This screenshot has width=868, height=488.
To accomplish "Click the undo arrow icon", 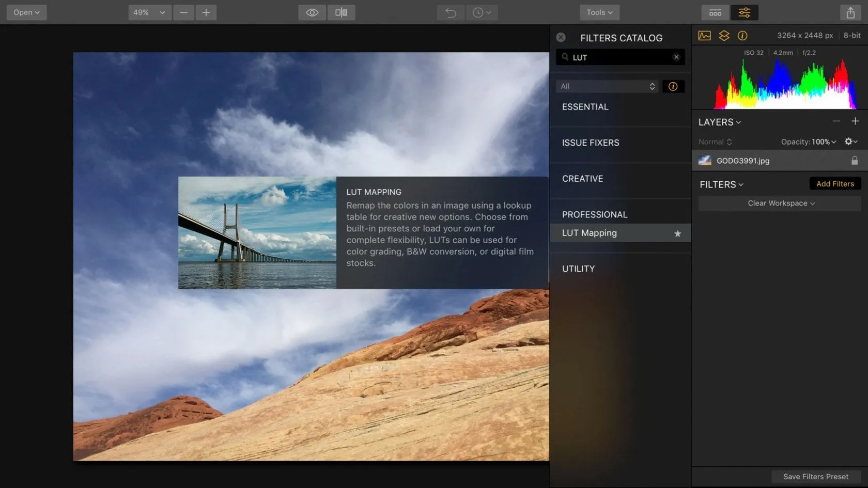I will 451,12.
